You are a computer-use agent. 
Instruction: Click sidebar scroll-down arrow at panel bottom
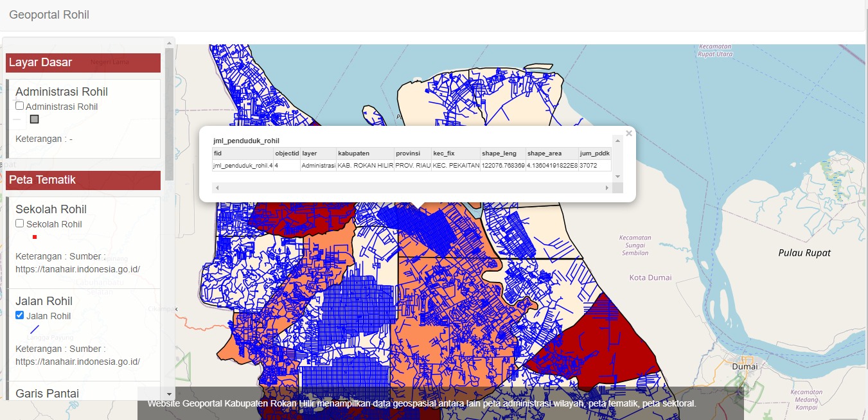170,394
